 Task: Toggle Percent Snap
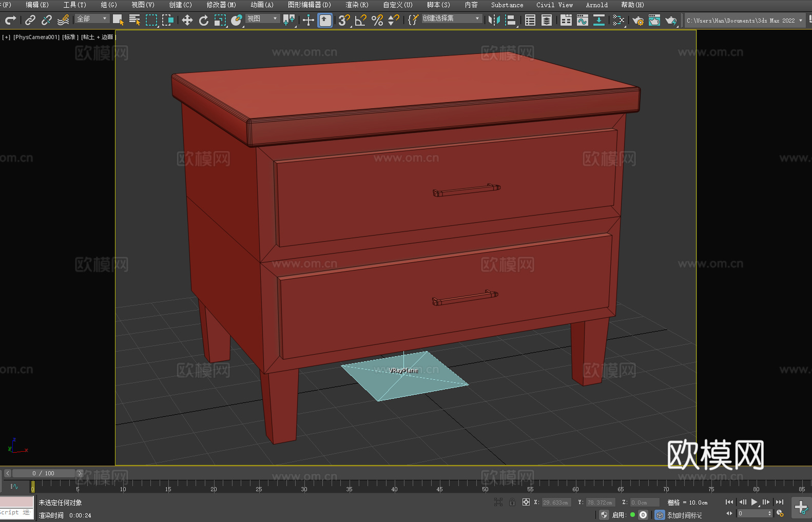pos(377,20)
